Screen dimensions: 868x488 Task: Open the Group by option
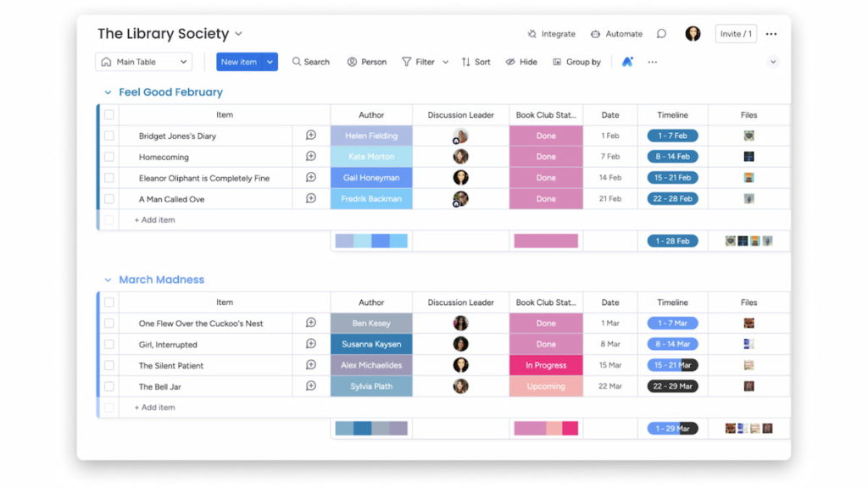coord(577,62)
